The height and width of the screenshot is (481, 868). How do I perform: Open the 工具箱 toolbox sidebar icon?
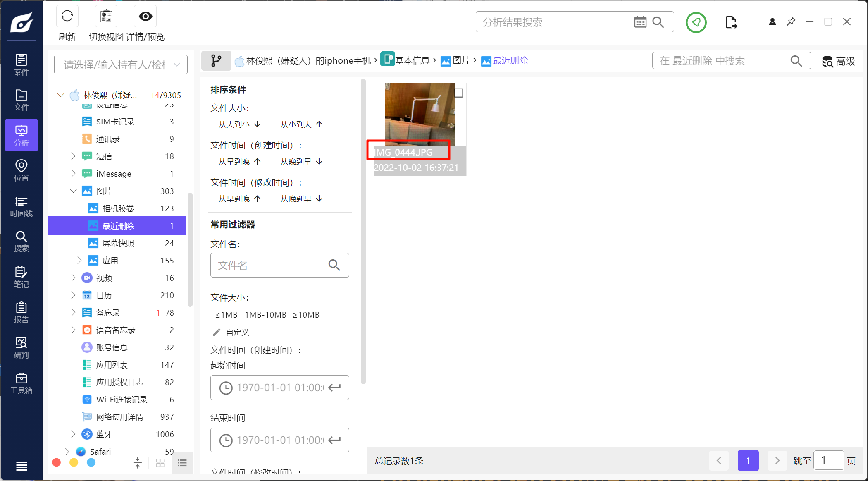pyautogui.click(x=21, y=383)
